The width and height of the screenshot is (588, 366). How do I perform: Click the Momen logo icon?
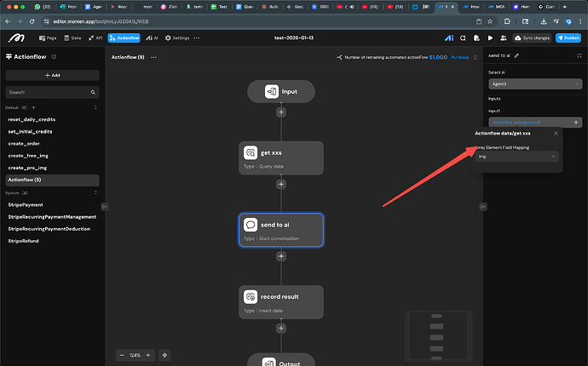[x=17, y=38]
